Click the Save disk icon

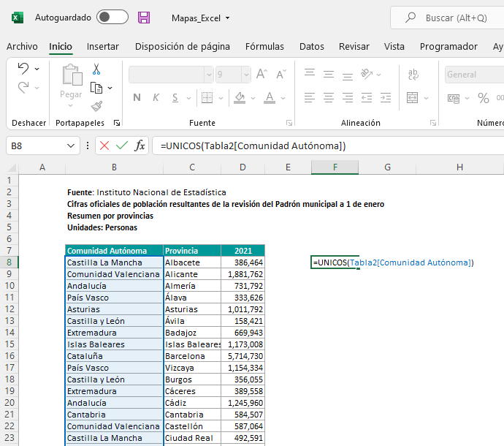click(144, 18)
